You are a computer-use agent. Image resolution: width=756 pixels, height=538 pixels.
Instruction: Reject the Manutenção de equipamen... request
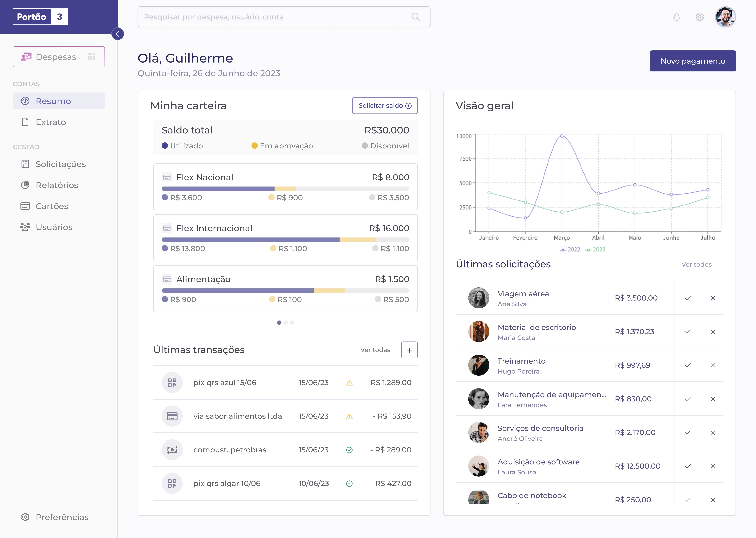[x=713, y=399]
